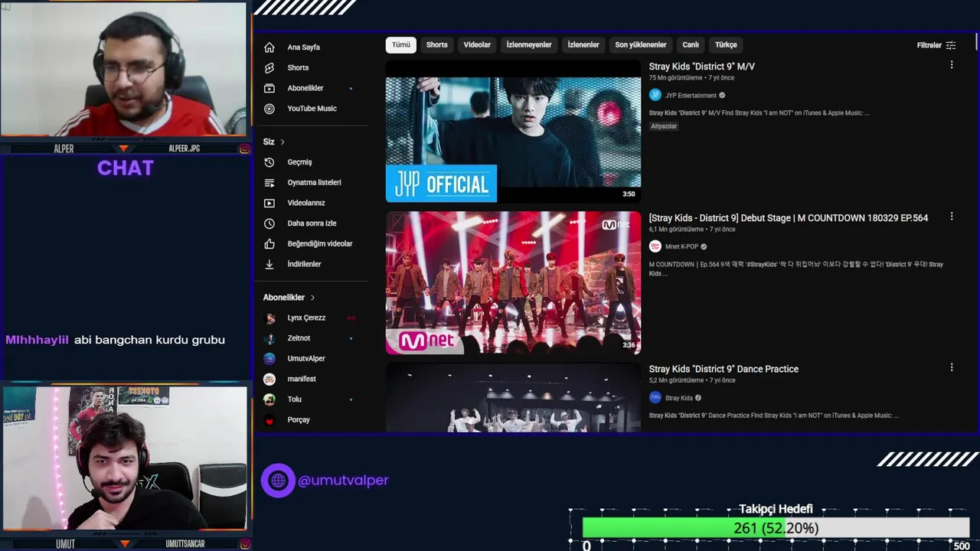Select the Porçay channel avatar

(269, 420)
